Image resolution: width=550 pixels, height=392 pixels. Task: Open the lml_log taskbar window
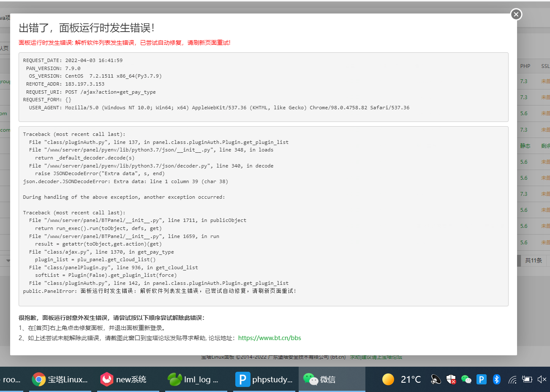[x=196, y=379]
